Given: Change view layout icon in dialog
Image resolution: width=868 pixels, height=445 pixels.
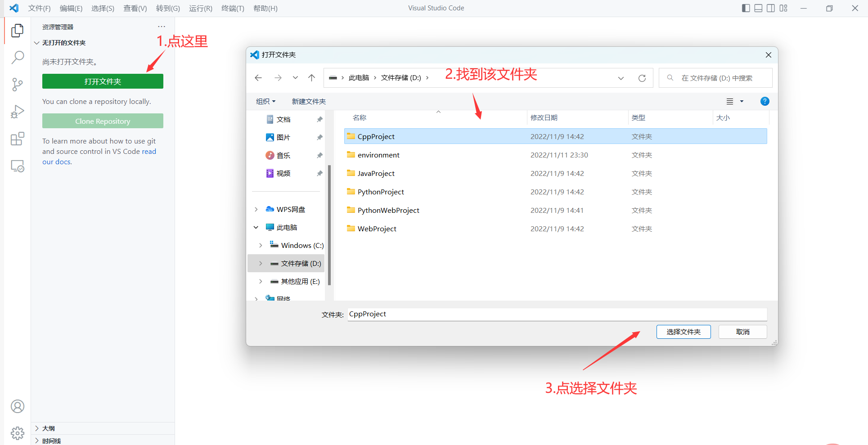Looking at the screenshot, I should pos(730,101).
